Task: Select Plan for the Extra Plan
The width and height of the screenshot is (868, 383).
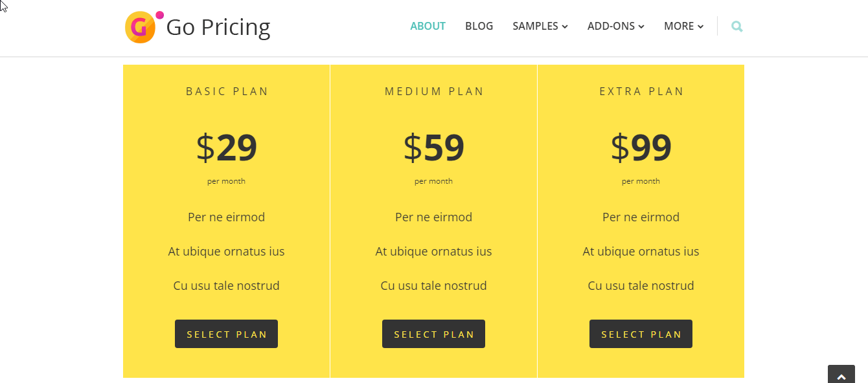Action: pos(641,334)
